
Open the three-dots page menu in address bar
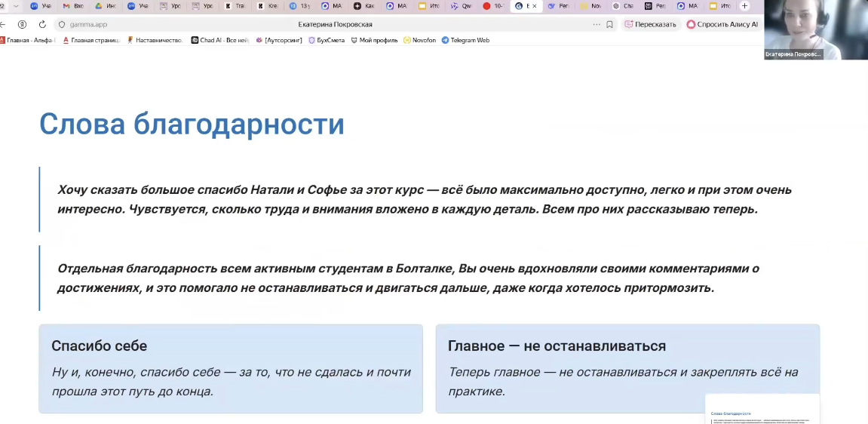coord(597,24)
